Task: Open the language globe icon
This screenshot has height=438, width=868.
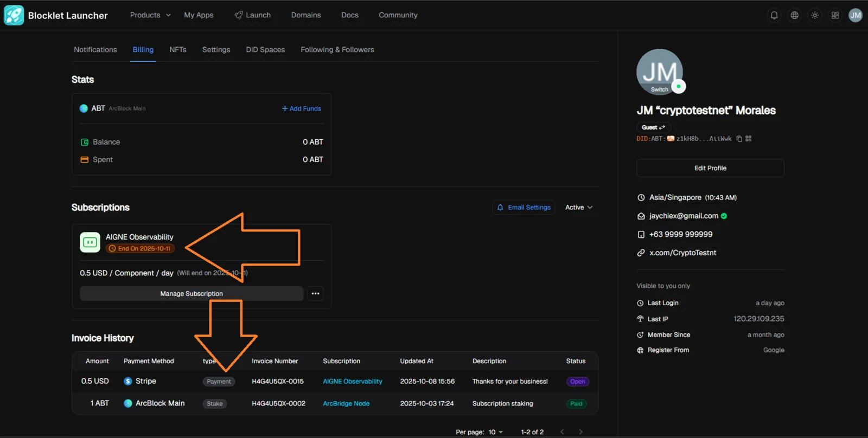Action: tap(794, 15)
